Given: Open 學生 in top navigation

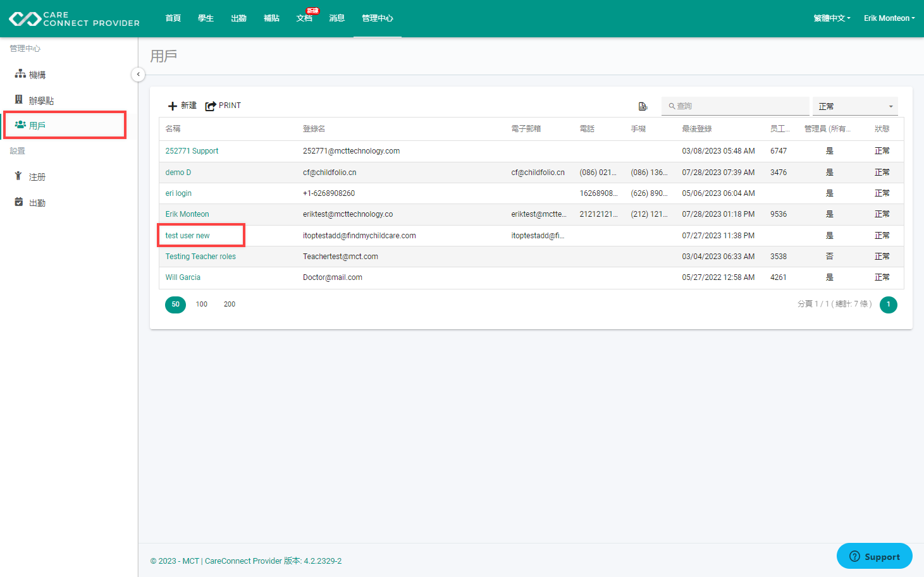Looking at the screenshot, I should click(x=206, y=18).
